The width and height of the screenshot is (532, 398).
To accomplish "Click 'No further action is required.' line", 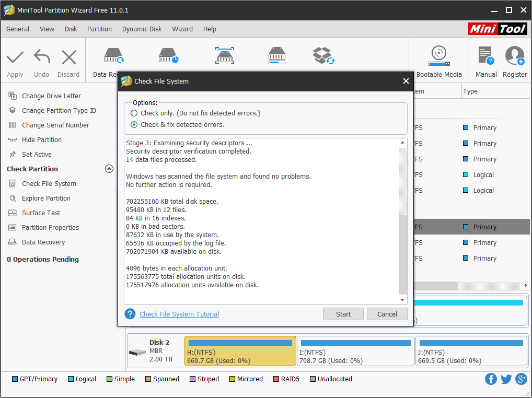I will tap(169, 185).
